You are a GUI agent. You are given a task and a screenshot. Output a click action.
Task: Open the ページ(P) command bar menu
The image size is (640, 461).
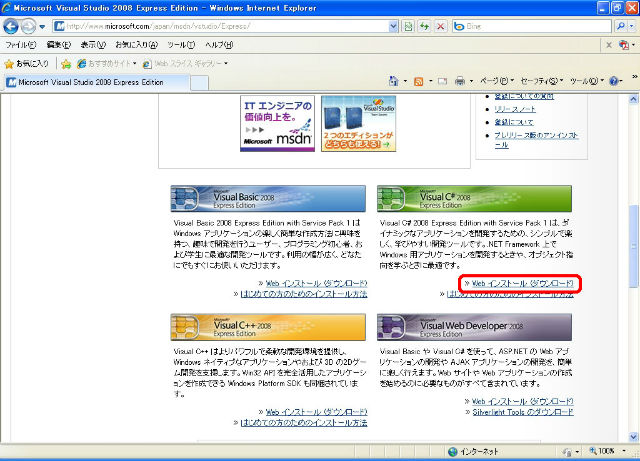coord(497,81)
